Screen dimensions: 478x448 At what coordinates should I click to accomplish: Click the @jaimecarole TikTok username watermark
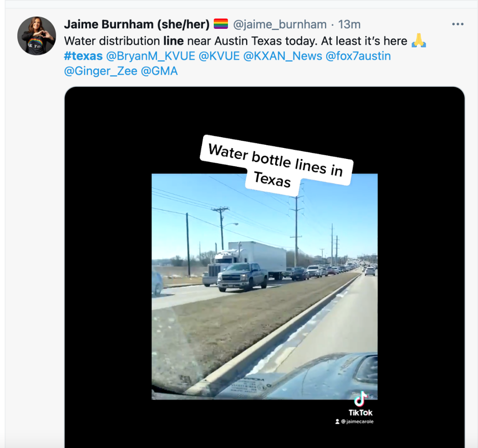pyautogui.click(x=354, y=421)
